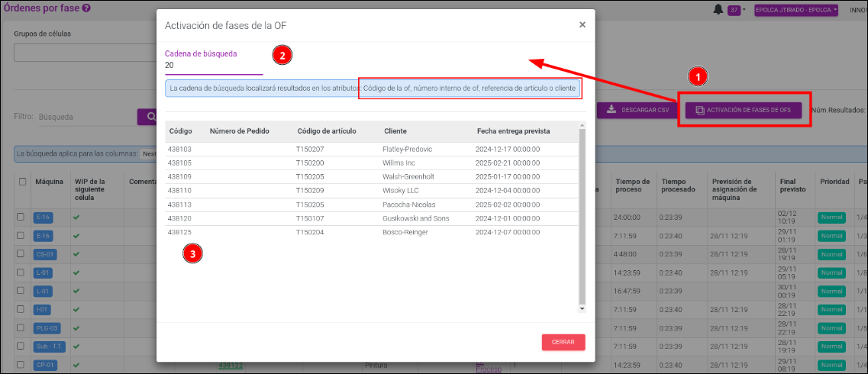The height and width of the screenshot is (374, 868).
Task: Toggle checkbox of the CP-01 row
Action: pyautogui.click(x=21, y=365)
